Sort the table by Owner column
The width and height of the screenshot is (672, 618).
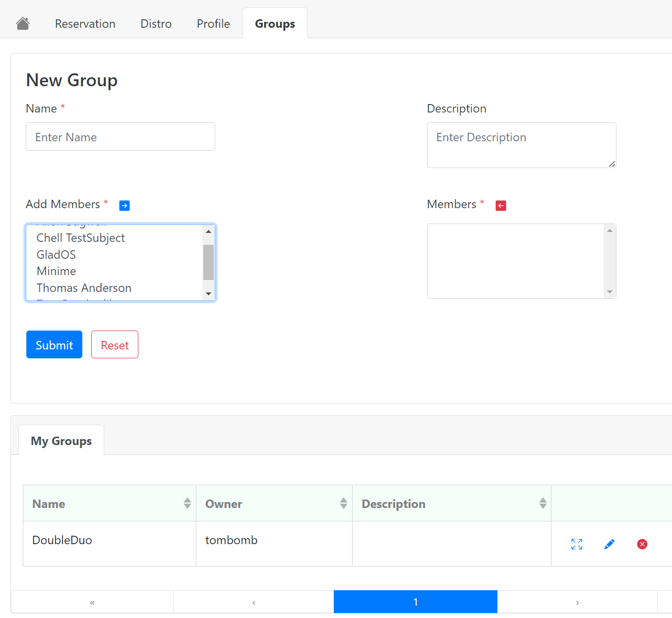click(343, 504)
